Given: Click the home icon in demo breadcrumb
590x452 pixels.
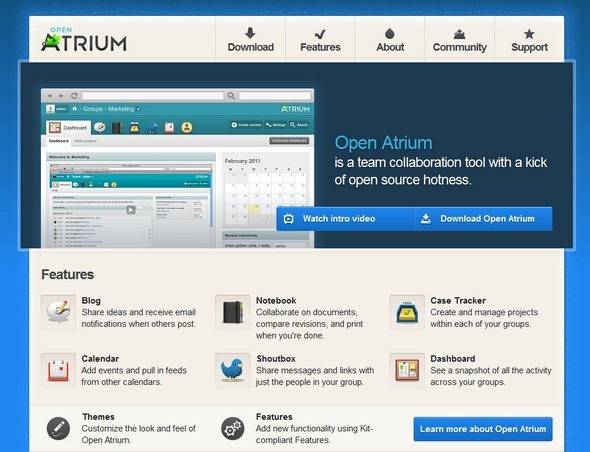Looking at the screenshot, I should click(75, 108).
